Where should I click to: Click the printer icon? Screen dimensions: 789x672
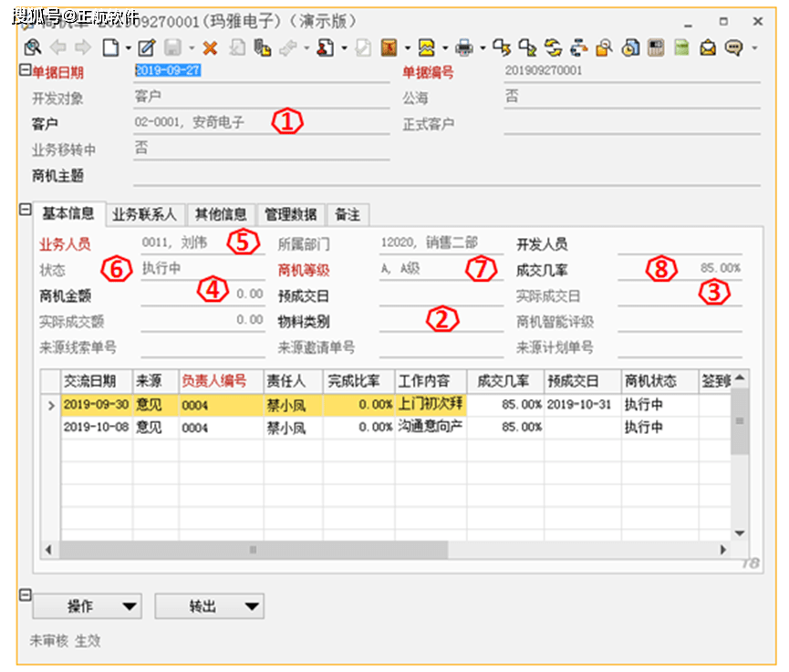point(464,47)
